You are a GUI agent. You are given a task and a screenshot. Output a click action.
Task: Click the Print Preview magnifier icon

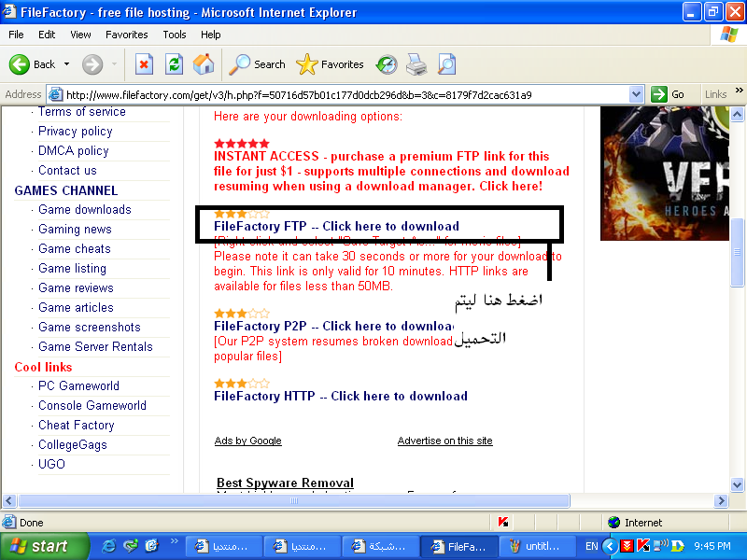[447, 64]
